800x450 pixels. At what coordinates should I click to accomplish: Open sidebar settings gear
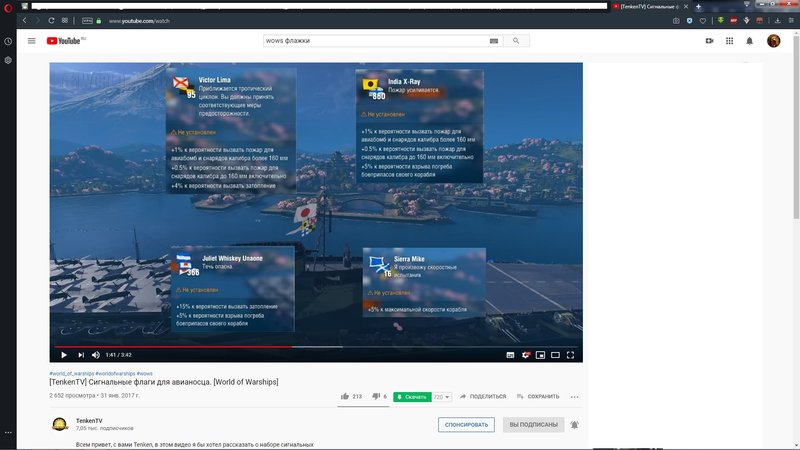[x=8, y=60]
